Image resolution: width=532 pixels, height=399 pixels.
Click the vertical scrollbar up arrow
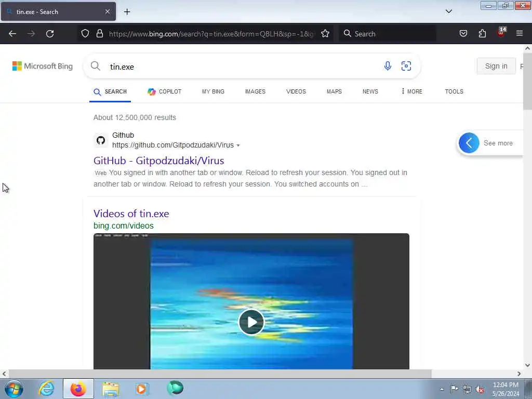[527, 48]
